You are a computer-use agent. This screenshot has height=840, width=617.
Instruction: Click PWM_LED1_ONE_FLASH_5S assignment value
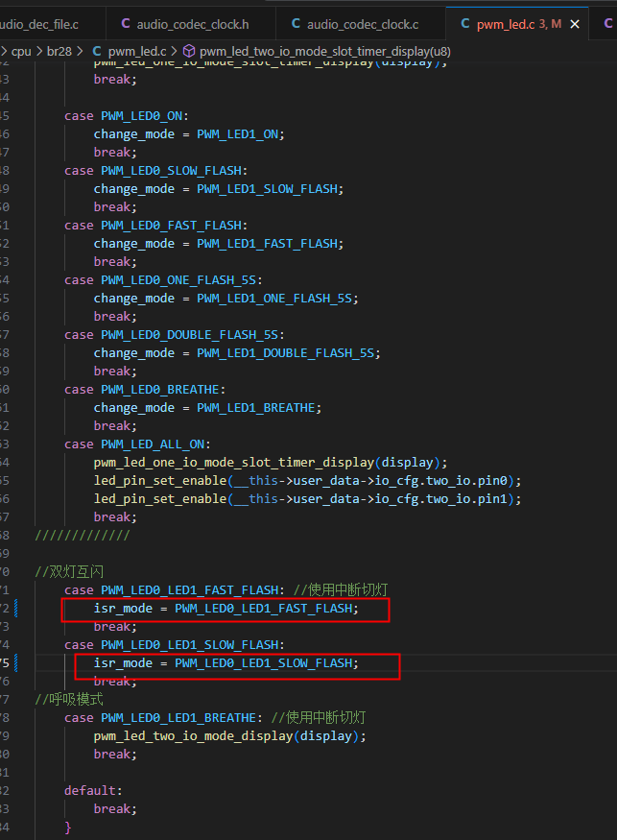click(274, 298)
